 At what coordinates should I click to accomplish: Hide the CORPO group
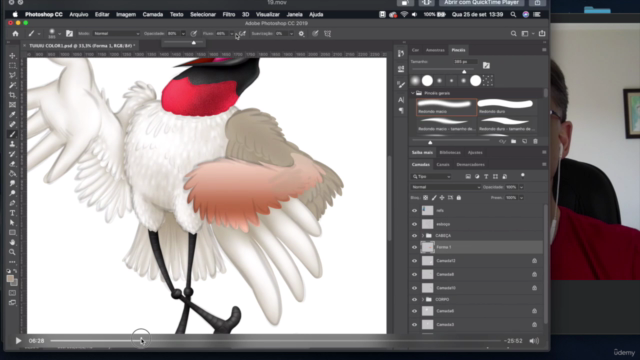point(414,300)
